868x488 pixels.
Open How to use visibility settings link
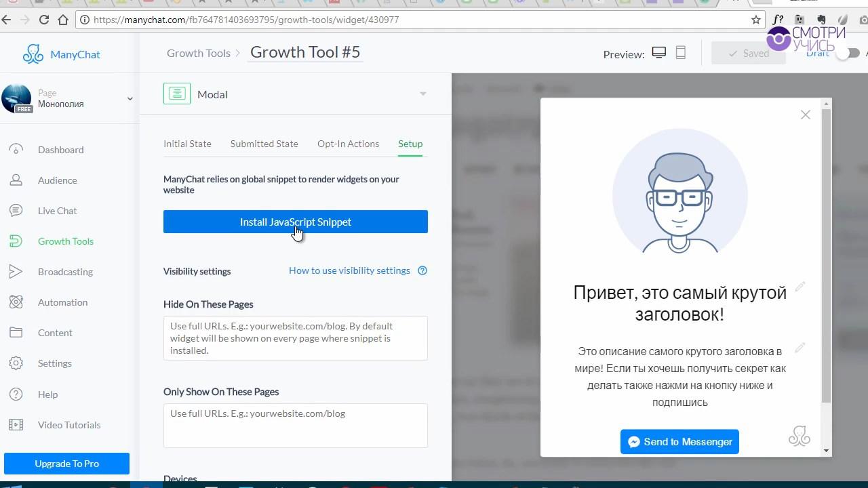point(349,270)
